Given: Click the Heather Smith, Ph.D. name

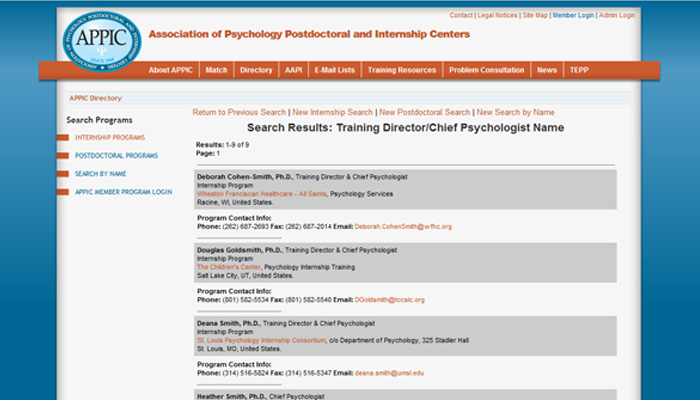Looking at the screenshot, I should [x=231, y=396].
